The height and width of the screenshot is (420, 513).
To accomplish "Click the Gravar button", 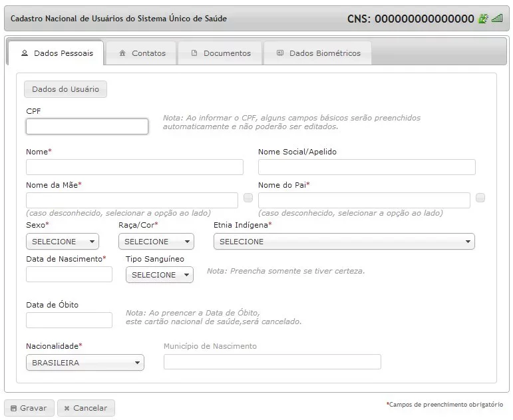I will click(29, 408).
